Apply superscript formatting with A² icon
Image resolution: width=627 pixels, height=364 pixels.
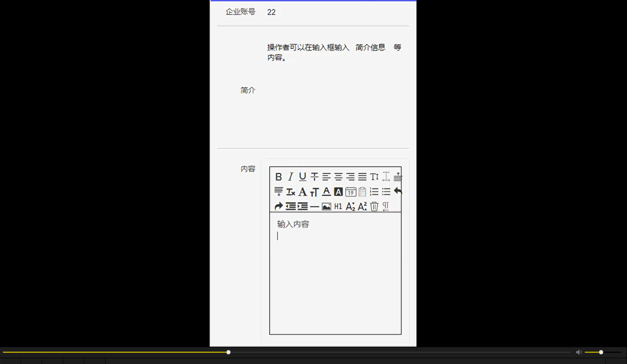pos(362,206)
